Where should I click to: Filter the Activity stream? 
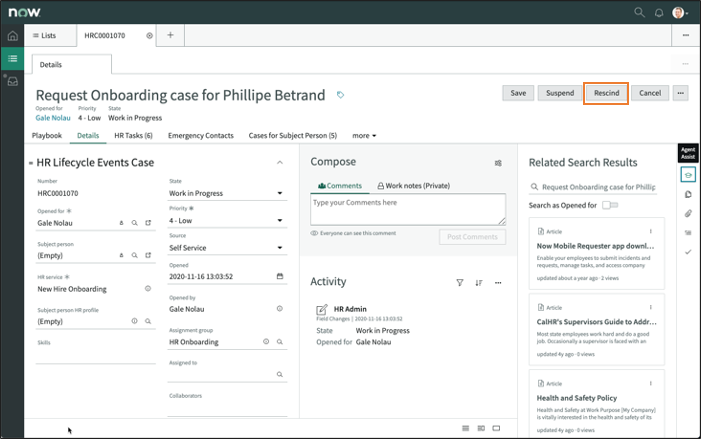460,283
